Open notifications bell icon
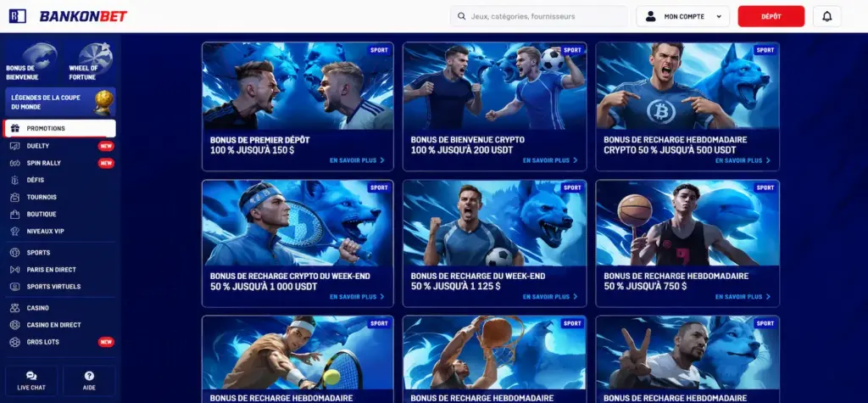 [x=827, y=17]
